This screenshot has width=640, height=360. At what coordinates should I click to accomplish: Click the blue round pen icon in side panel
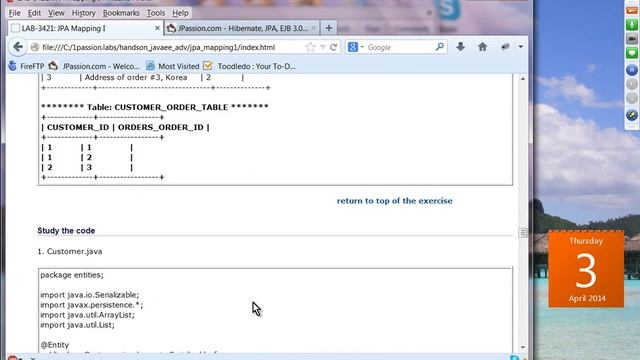(x=632, y=115)
